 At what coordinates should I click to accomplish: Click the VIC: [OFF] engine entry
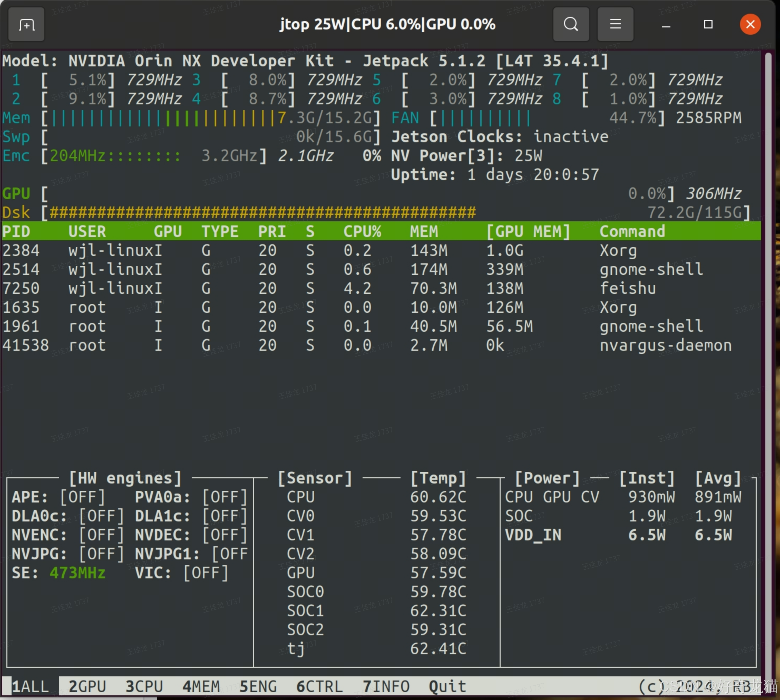(x=182, y=573)
